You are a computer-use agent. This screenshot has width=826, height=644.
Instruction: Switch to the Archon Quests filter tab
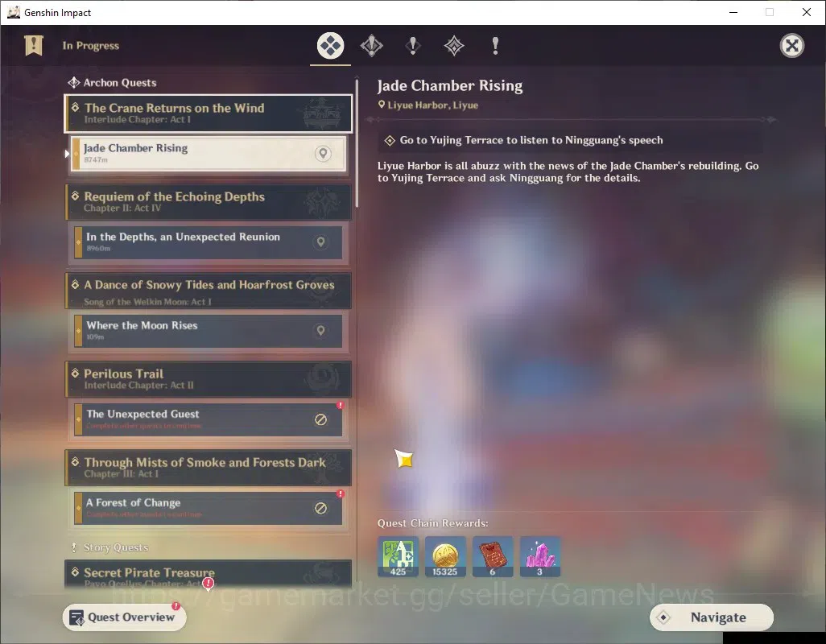371,46
